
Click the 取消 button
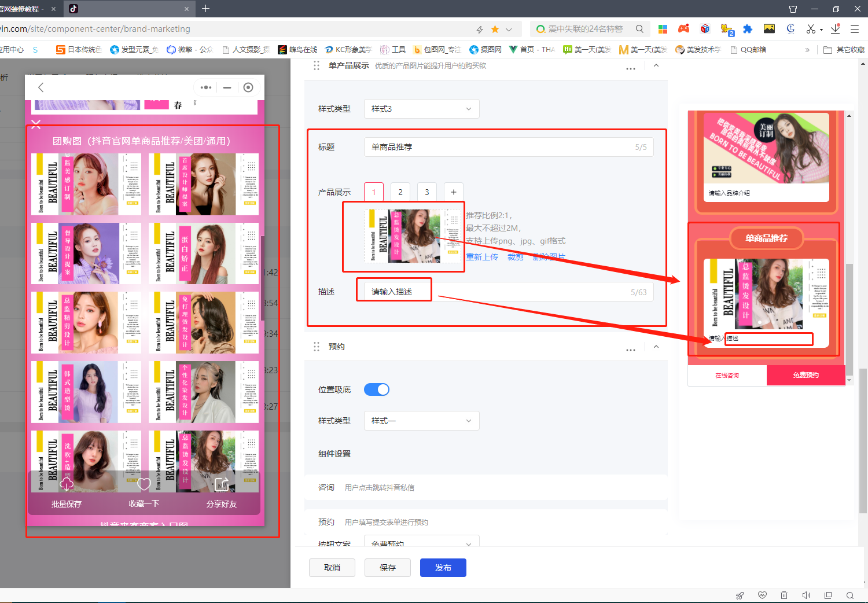332,568
